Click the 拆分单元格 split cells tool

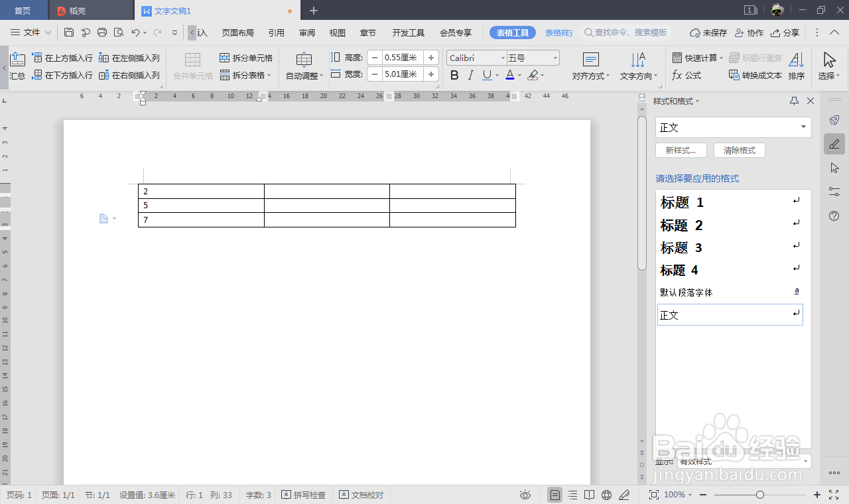tap(246, 58)
